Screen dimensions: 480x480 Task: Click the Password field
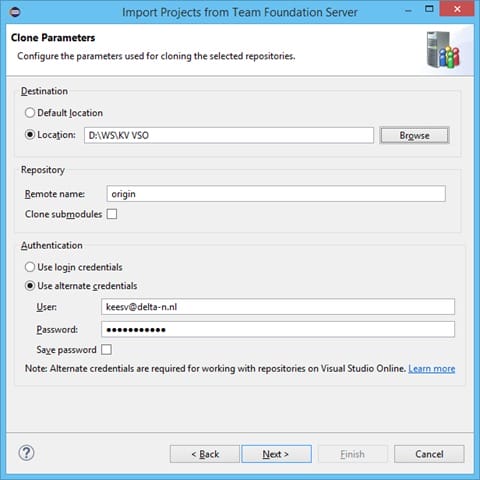pyautogui.click(x=278, y=329)
